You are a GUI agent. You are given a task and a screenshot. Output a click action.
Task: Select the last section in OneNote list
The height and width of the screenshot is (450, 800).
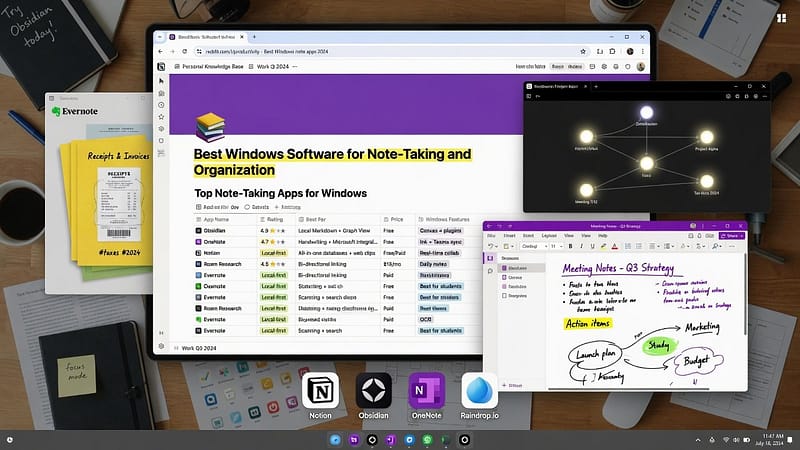click(x=521, y=295)
